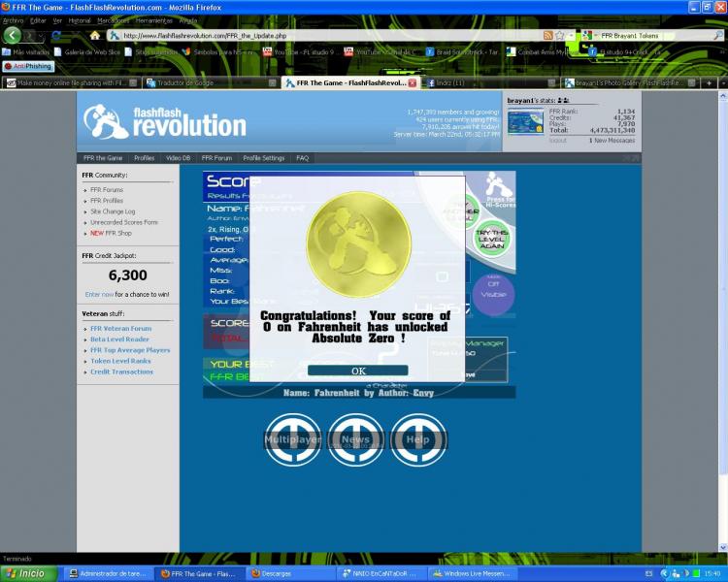
Task: Open the FFR Veteran Forum link
Action: point(120,329)
